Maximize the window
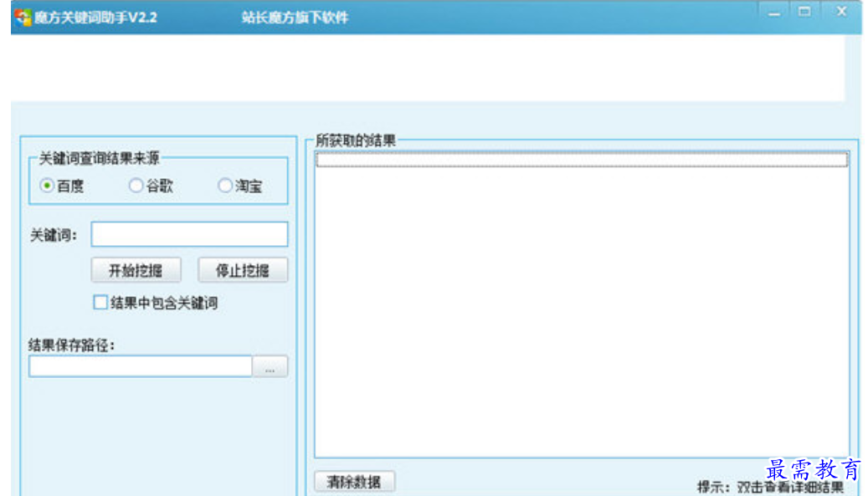Screen dimensions: 868x496 click(805, 13)
